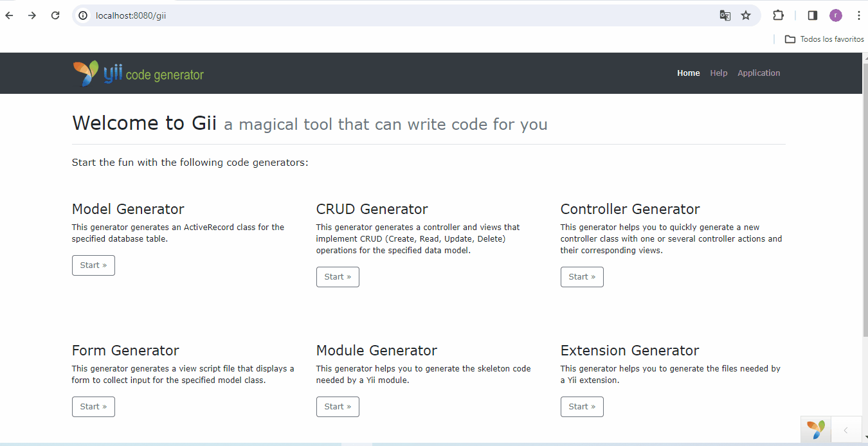Go back using browser back arrow
868x446 pixels.
[x=9, y=15]
